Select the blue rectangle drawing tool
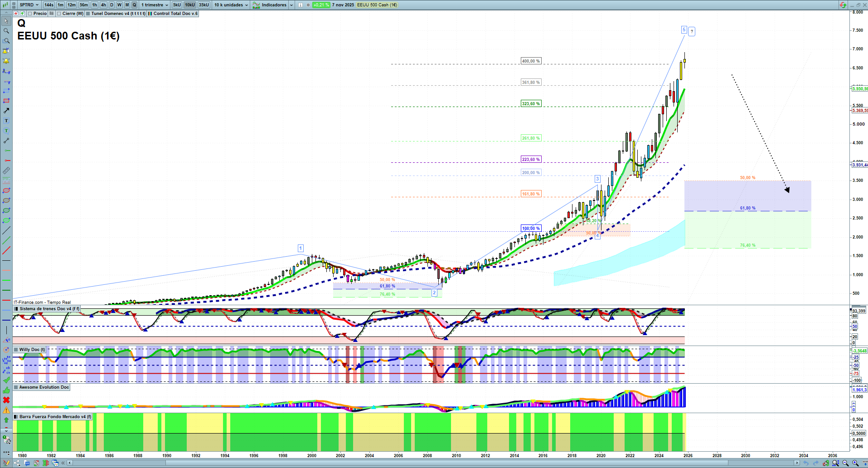 (6, 91)
